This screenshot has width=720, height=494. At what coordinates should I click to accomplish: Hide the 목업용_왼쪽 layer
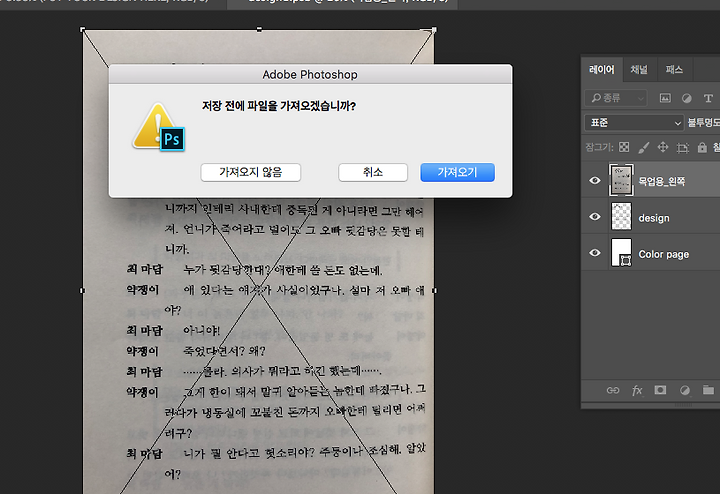pos(595,180)
